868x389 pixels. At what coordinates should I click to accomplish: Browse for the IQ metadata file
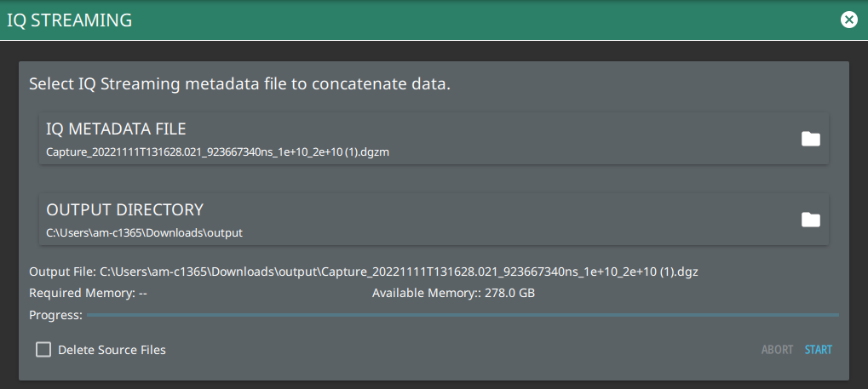tap(810, 139)
